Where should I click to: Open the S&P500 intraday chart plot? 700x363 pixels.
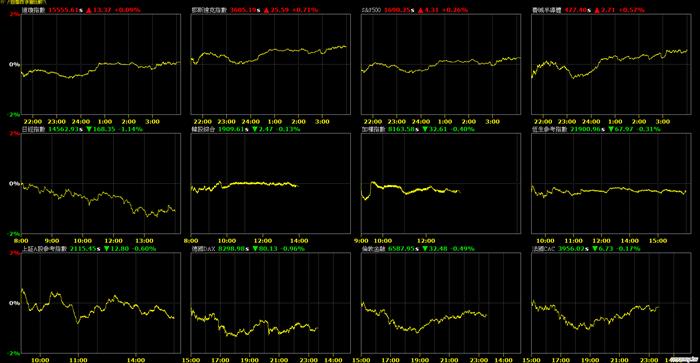[x=441, y=64]
